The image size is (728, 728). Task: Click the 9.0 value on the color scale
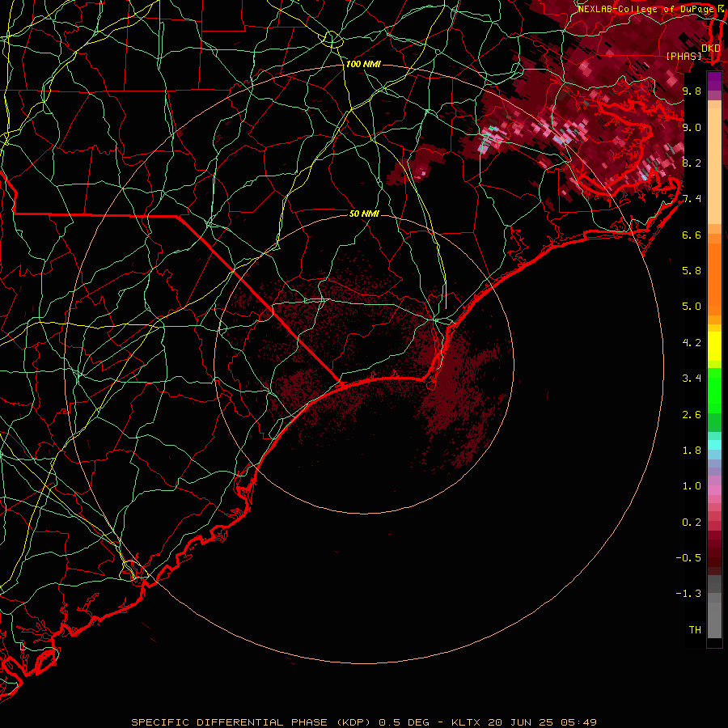692,127
